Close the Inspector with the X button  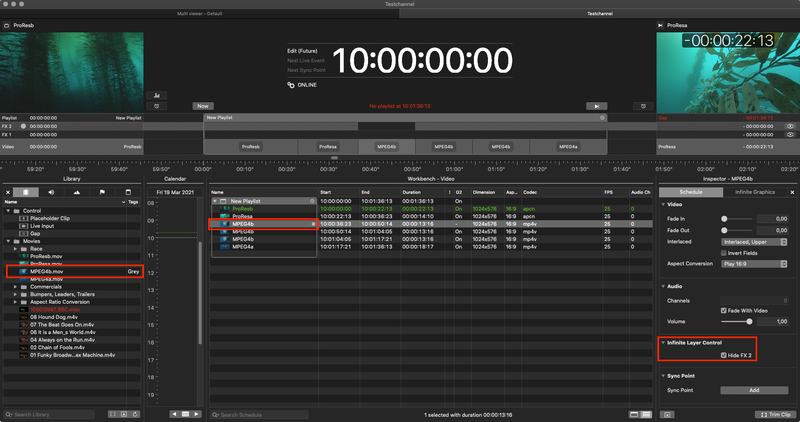[x=792, y=192]
